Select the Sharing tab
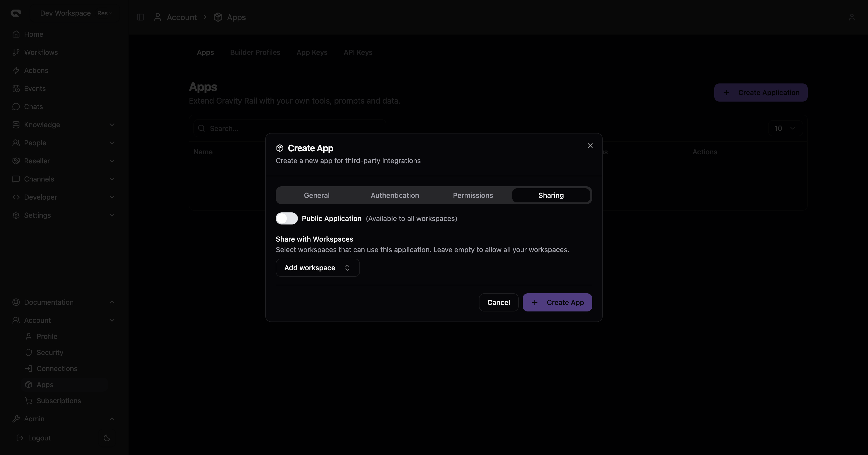868x455 pixels. point(551,195)
